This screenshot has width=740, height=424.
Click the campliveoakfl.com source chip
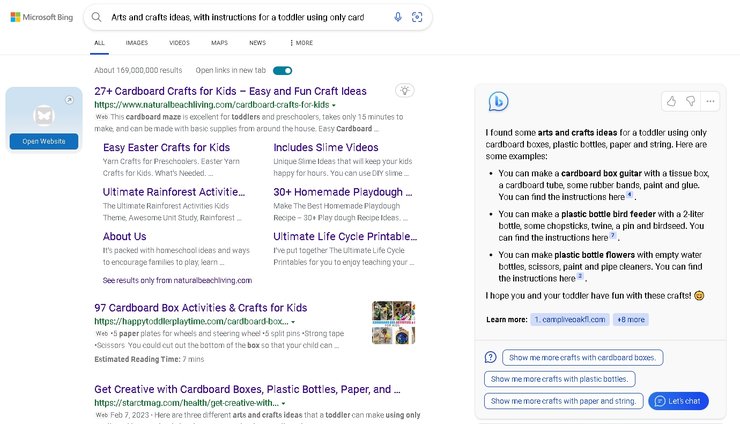point(570,320)
